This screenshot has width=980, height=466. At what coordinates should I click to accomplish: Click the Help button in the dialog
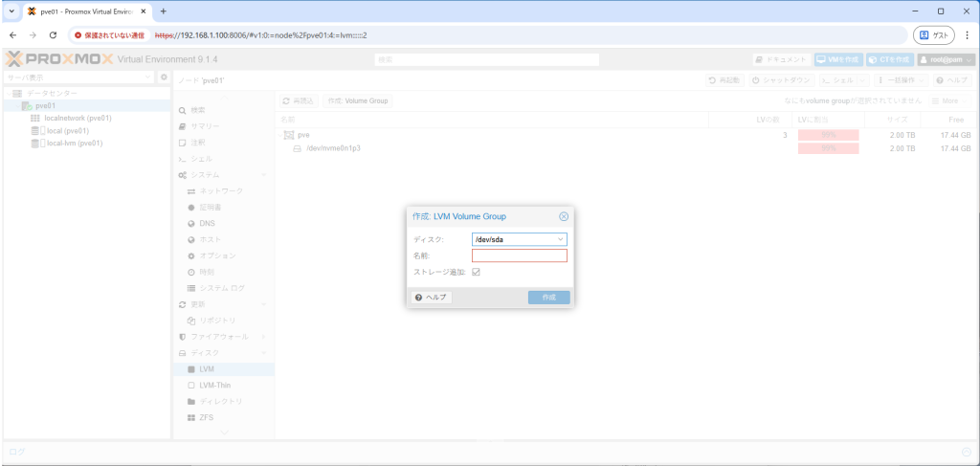click(432, 298)
